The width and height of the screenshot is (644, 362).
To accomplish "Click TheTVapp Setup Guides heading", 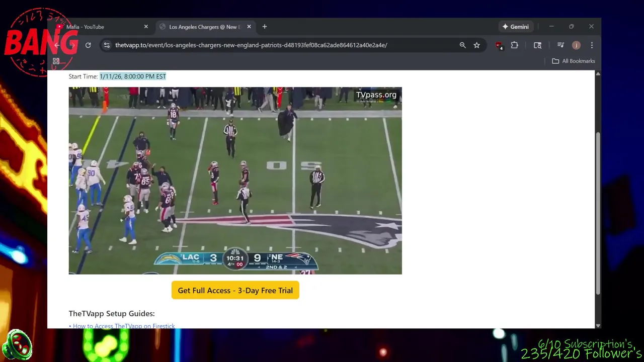I will (x=112, y=313).
